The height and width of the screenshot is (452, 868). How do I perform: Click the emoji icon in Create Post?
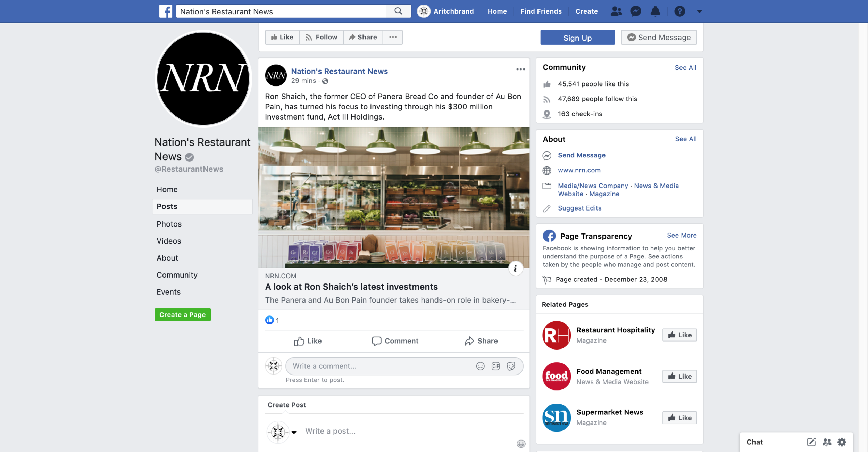tap(521, 444)
